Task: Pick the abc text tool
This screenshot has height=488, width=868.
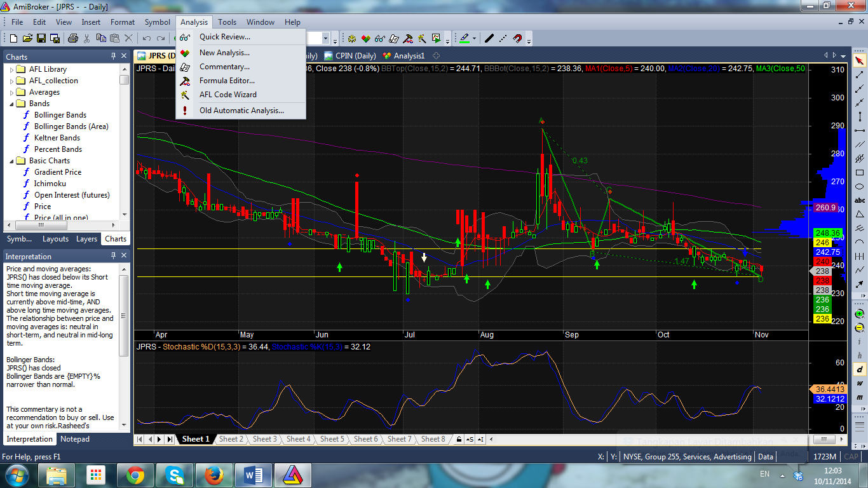Action: point(860,200)
